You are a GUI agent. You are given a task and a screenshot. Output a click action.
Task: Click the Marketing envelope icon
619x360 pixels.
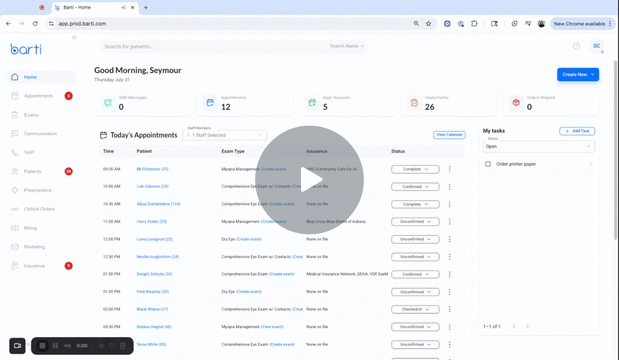tap(15, 247)
